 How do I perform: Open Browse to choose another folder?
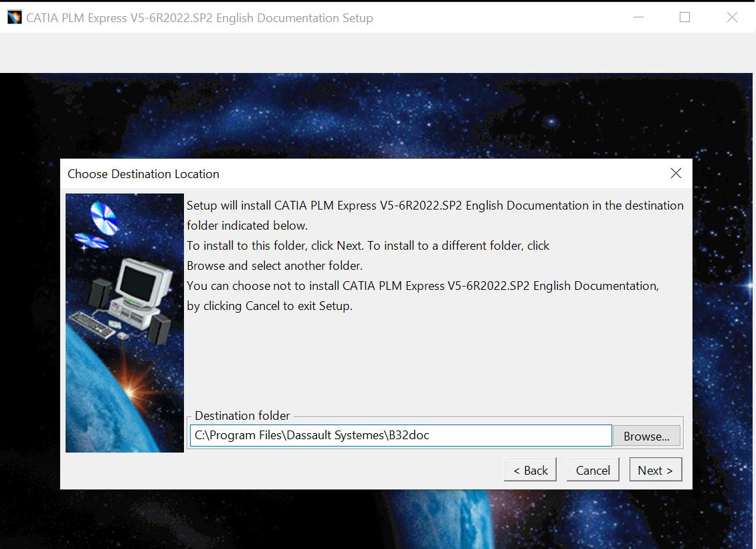[646, 436]
